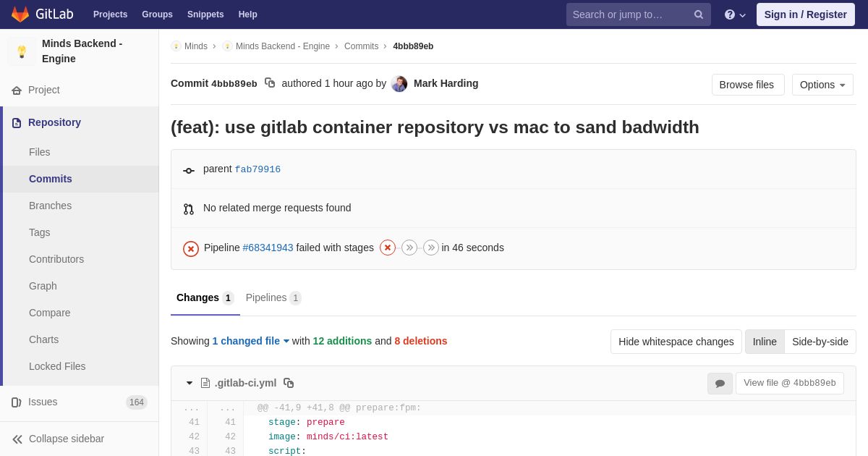
Task: Switch diff view to Inline
Action: point(765,342)
